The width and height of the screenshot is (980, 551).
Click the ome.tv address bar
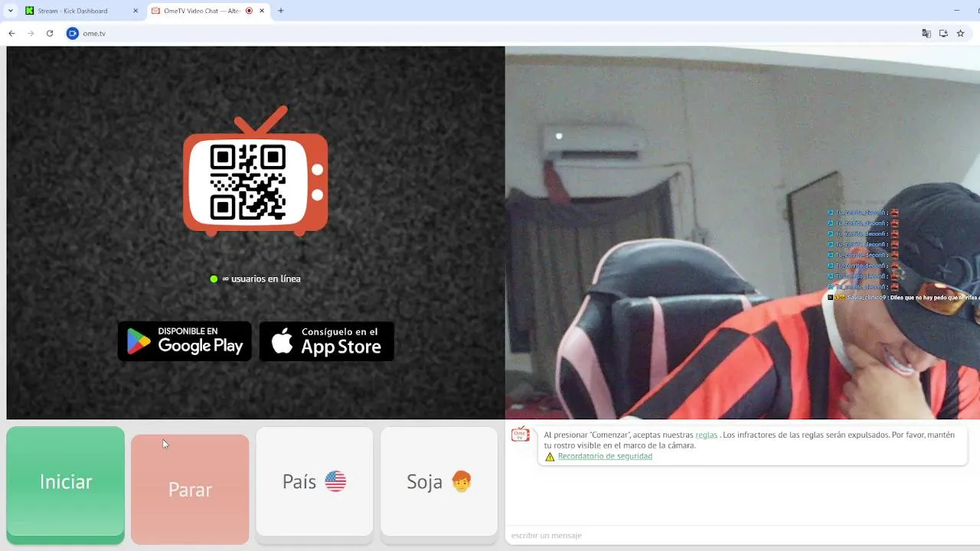pyautogui.click(x=490, y=34)
